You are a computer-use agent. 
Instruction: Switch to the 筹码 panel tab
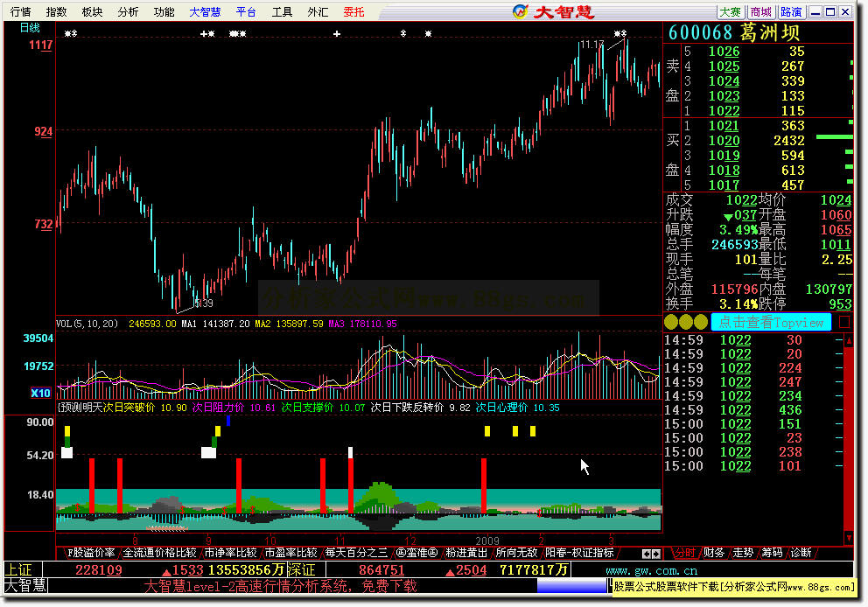point(772,552)
